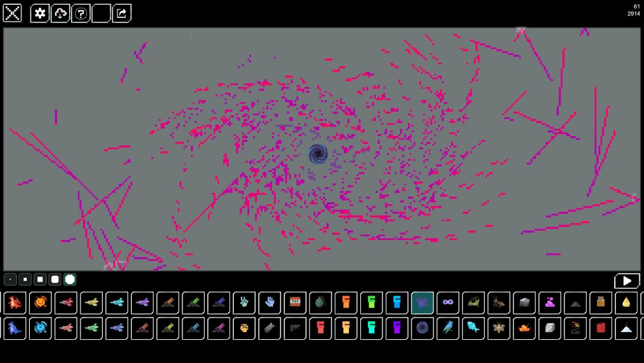644x363 pixels.
Task: Select the smallest brush size
Action: coord(10,279)
